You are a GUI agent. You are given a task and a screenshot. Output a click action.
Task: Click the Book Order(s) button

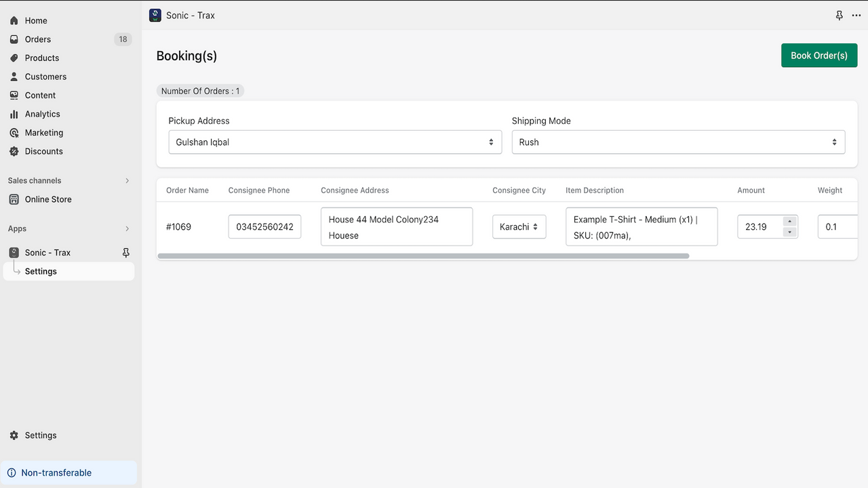(x=819, y=56)
